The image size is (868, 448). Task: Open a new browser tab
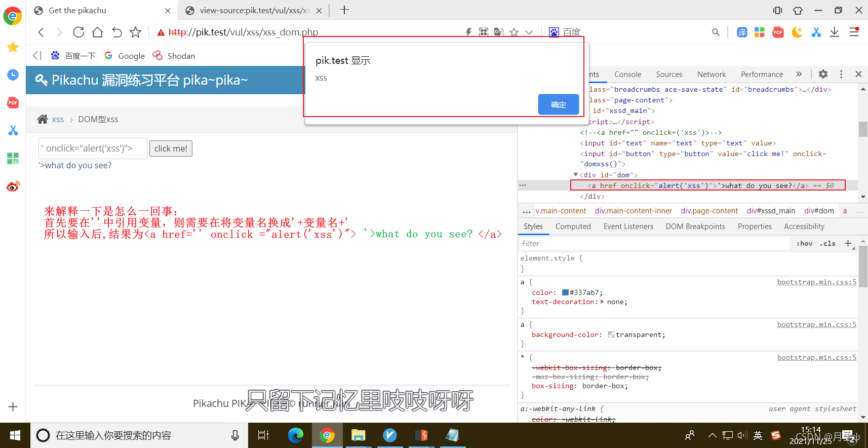pyautogui.click(x=344, y=10)
